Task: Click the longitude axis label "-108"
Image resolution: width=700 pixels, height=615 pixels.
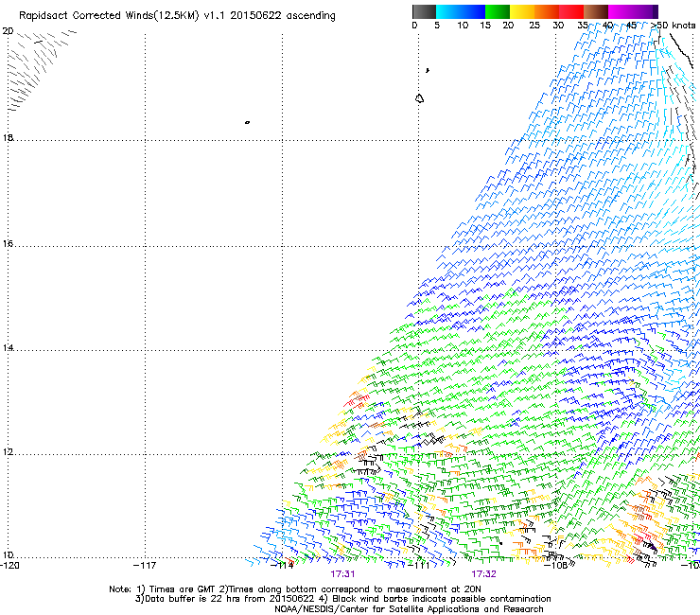Action: [556, 565]
